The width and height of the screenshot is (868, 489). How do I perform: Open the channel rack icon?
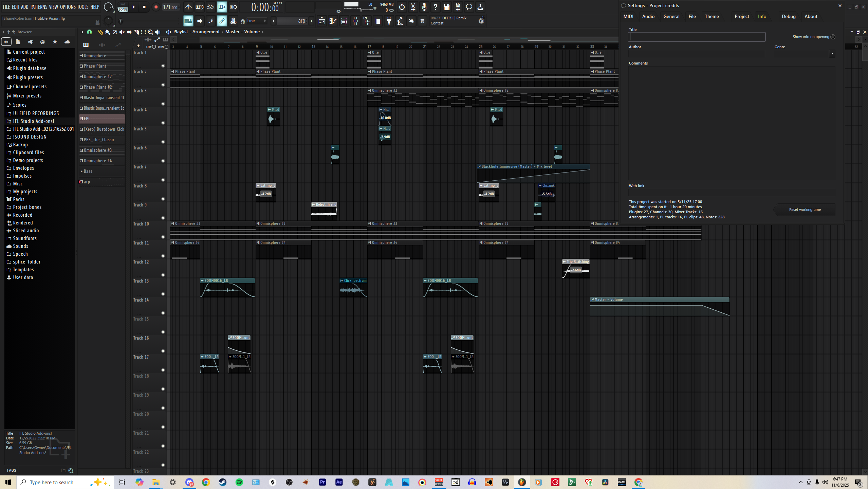(344, 21)
